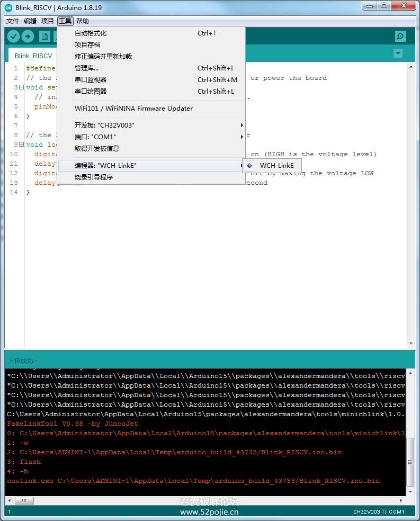Open the 编辑 menu
Image resolution: width=420 pixels, height=521 pixels.
[x=30, y=21]
